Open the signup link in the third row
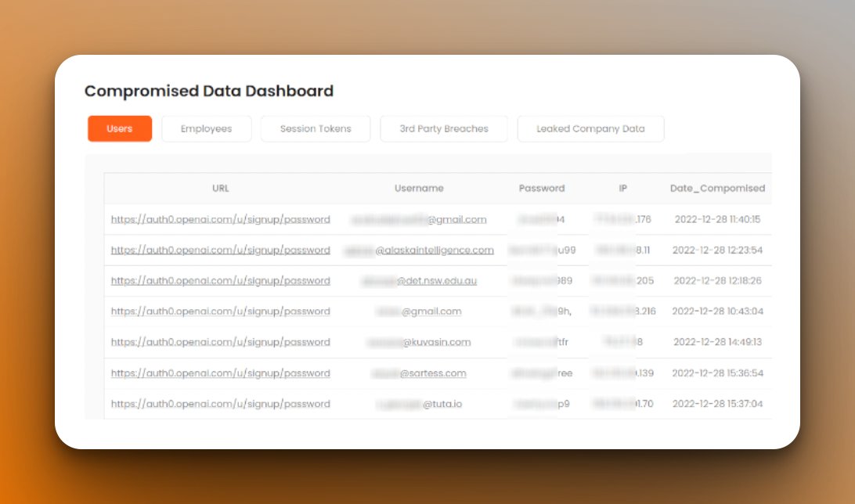The width and height of the screenshot is (855, 504). pos(220,280)
